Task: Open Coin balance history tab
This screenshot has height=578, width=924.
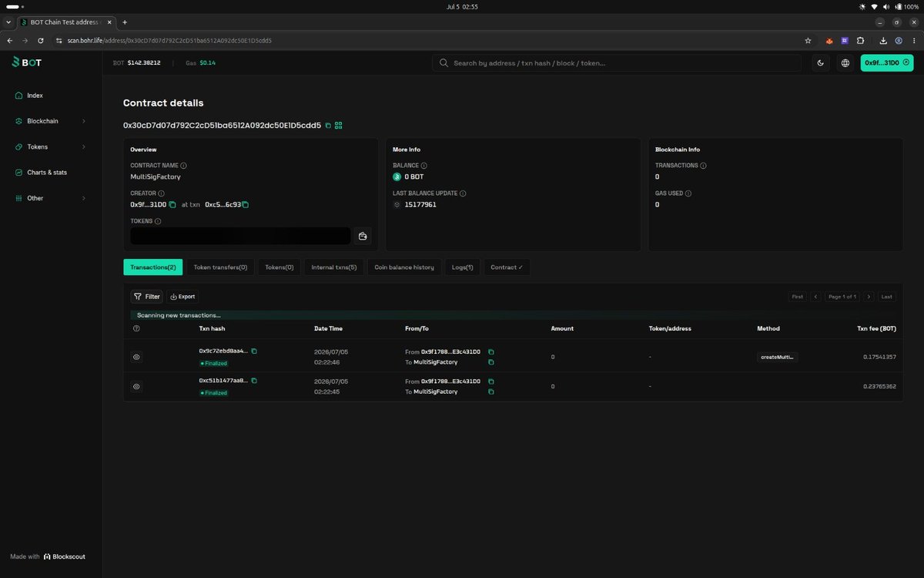Action: coord(404,267)
